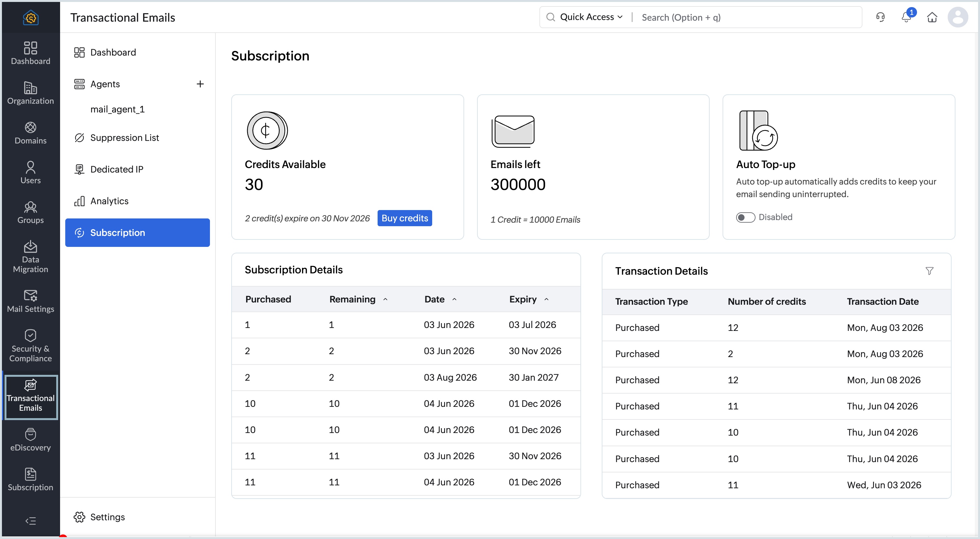Viewport: 980px width, 539px height.
Task: Select Subscription in the submenu
Action: [x=137, y=232]
